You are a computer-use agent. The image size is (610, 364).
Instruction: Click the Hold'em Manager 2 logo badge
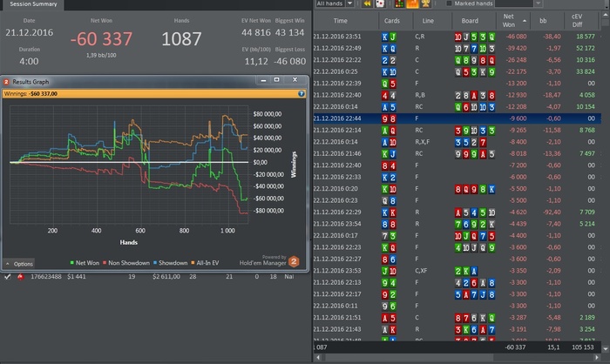(x=294, y=260)
